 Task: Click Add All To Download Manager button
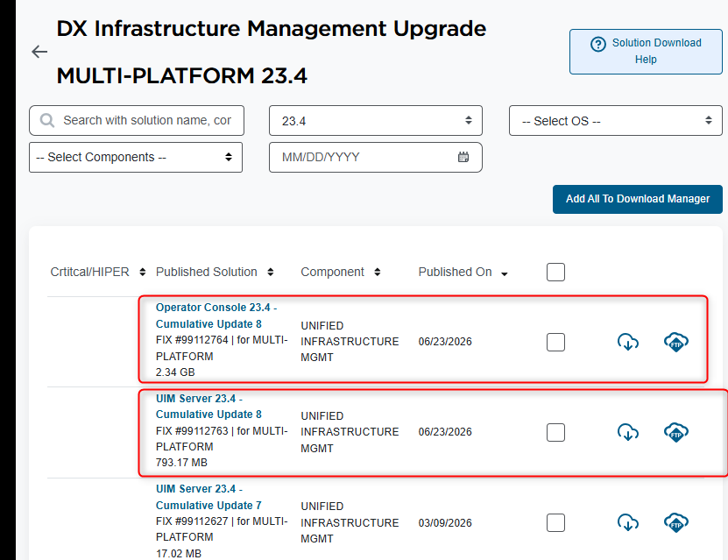(638, 199)
